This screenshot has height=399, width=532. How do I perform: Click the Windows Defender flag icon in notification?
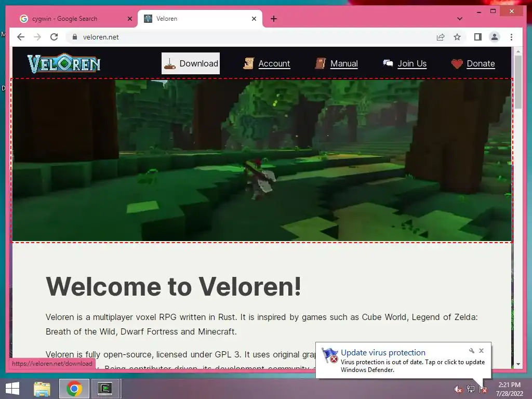coord(330,355)
